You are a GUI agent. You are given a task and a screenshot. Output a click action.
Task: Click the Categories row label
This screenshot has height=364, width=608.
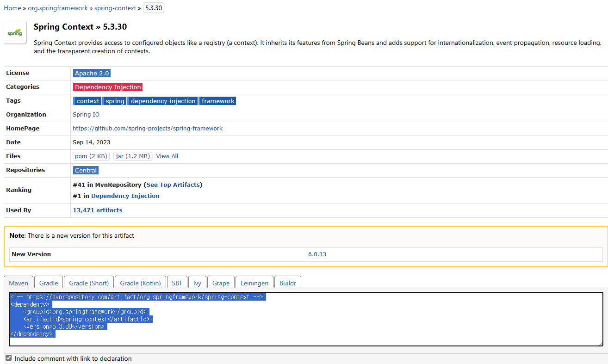[23, 86]
